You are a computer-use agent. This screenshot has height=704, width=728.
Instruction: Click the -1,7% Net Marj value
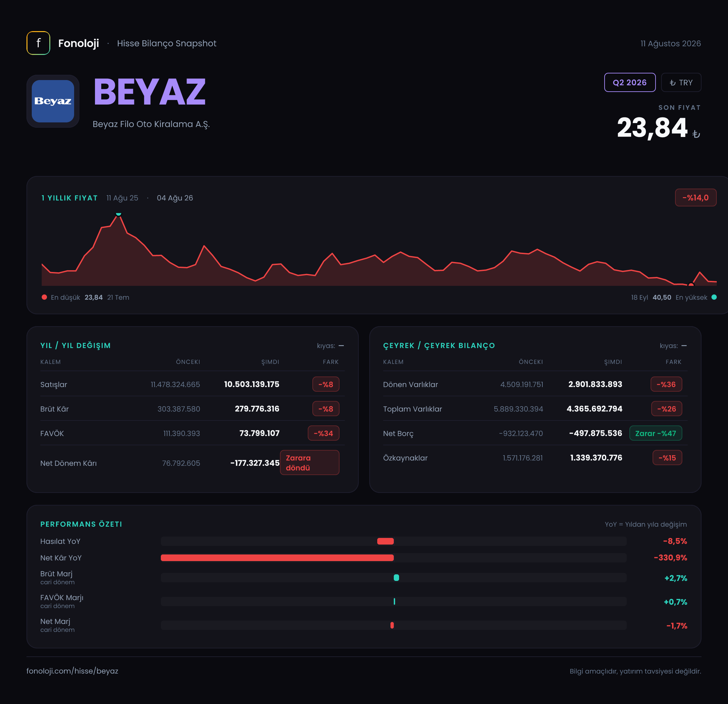click(677, 626)
